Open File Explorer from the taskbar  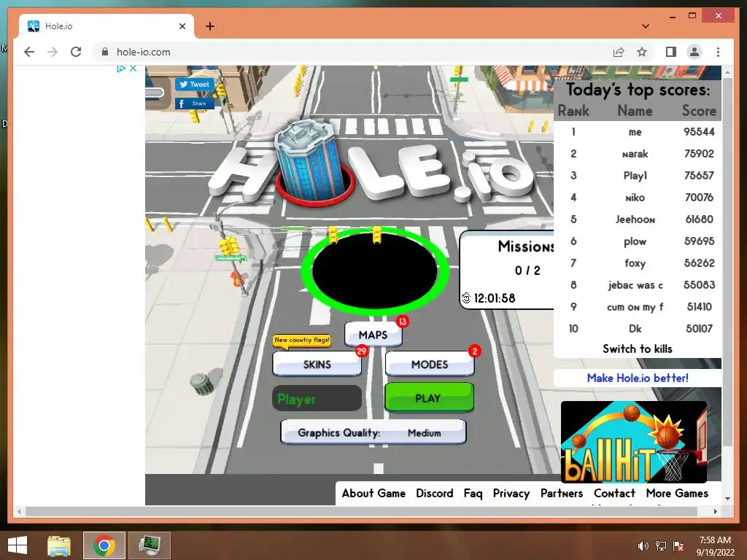coord(58,545)
